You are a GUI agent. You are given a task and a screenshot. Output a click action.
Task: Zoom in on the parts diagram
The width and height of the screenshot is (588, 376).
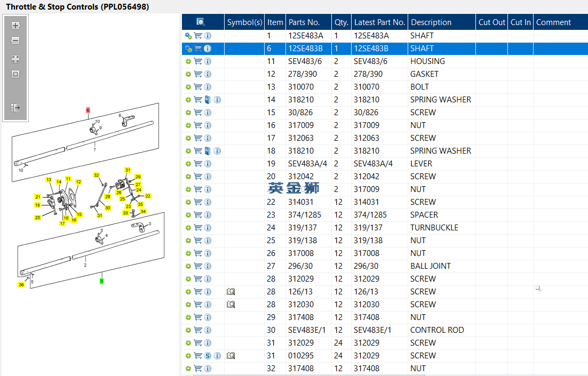[x=15, y=25]
